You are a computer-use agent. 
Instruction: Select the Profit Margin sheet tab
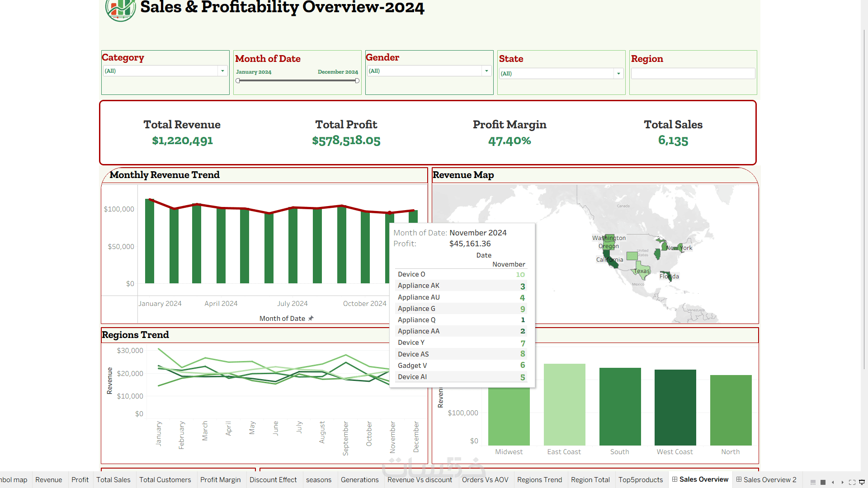(x=220, y=479)
